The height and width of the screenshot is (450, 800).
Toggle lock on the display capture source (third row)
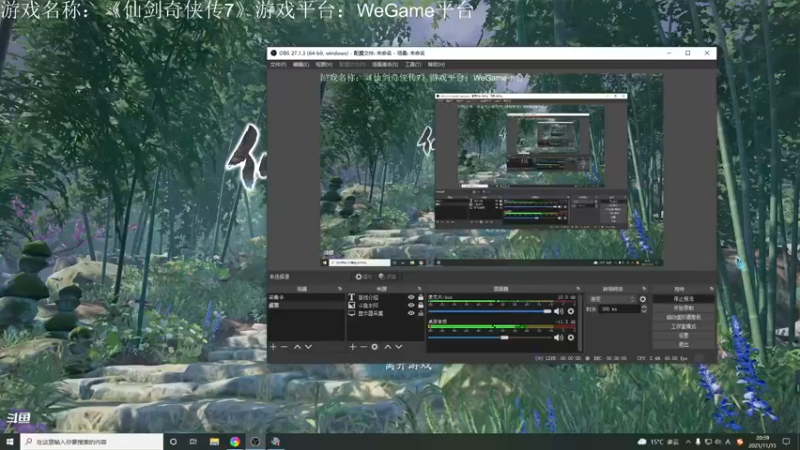point(420,313)
